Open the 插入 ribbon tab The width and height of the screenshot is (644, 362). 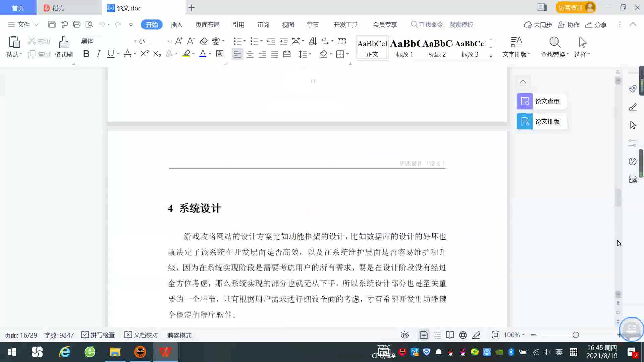pyautogui.click(x=176, y=25)
